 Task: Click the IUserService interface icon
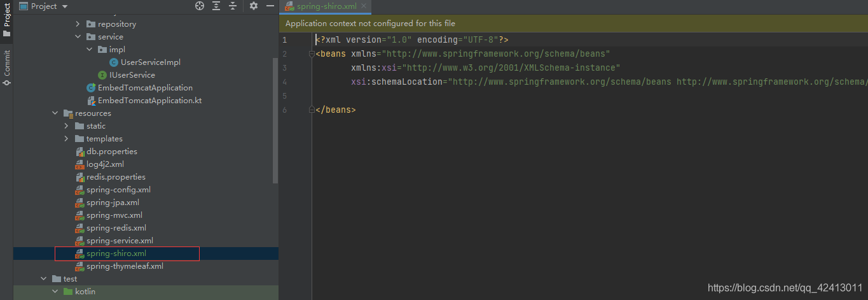pyautogui.click(x=102, y=75)
